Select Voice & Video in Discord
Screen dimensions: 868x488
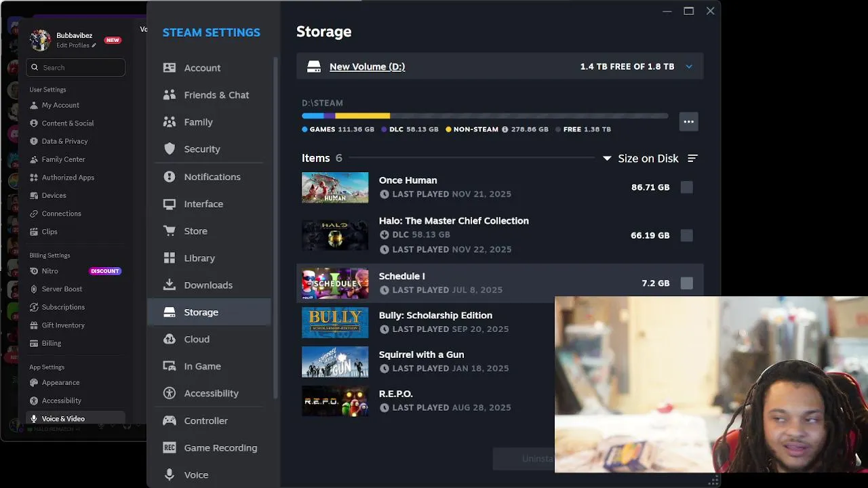click(75, 419)
